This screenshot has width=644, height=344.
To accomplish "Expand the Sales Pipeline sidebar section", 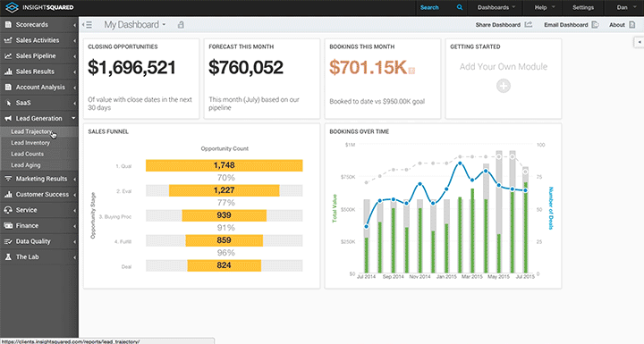I will point(39,55).
